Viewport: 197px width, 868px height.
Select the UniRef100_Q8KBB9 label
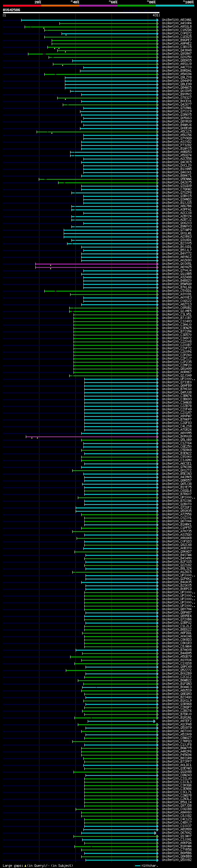point(177,857)
